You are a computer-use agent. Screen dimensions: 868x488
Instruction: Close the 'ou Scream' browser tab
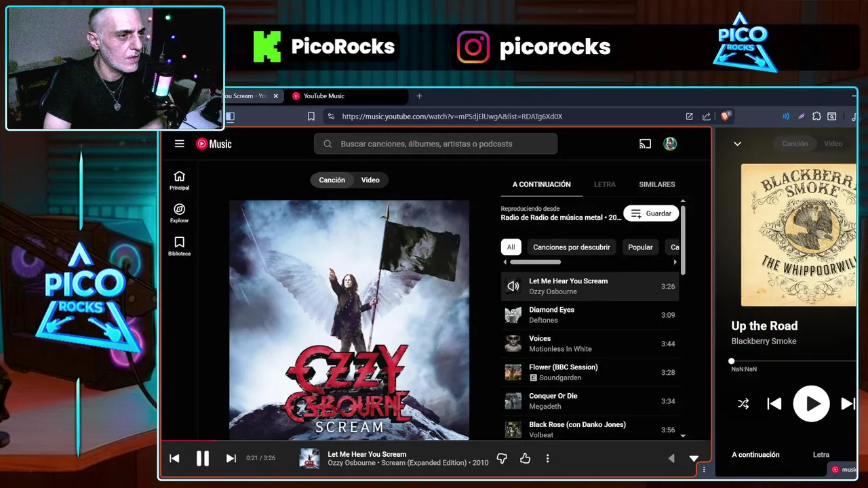(x=275, y=96)
